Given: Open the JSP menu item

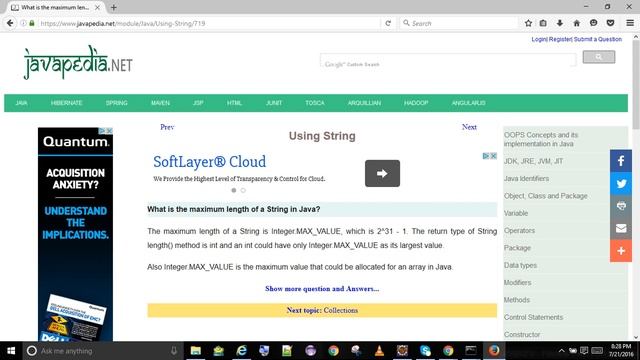Looking at the screenshot, I should [x=198, y=103].
